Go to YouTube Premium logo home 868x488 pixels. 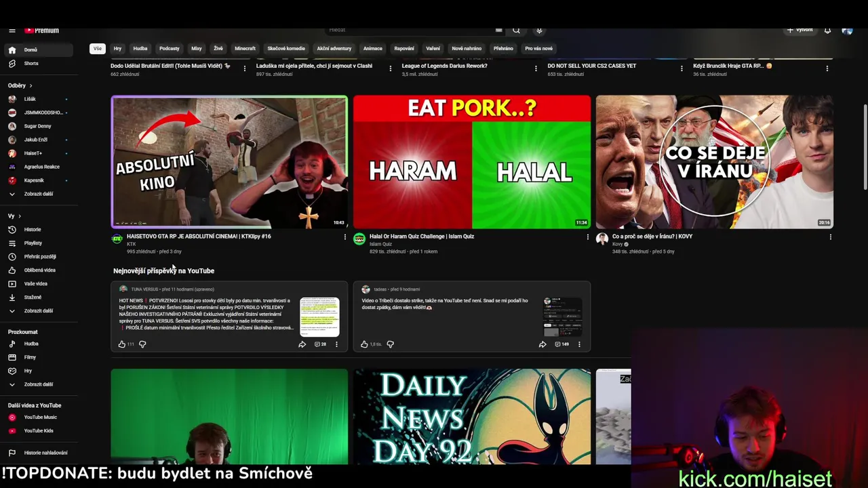[x=42, y=30]
